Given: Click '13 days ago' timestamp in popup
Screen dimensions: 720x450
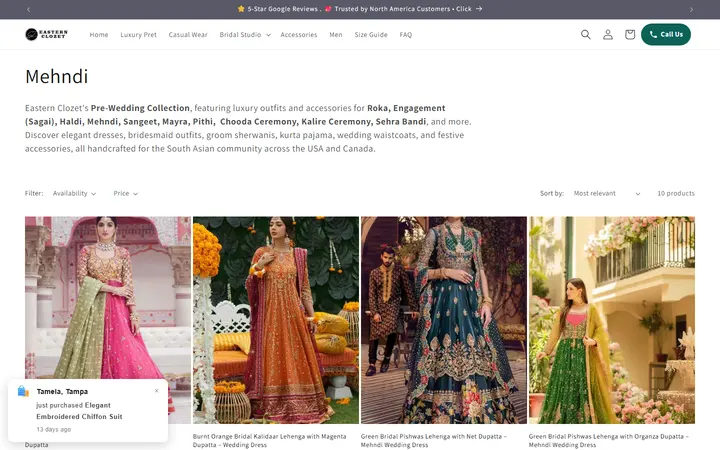Looking at the screenshot, I should click(x=54, y=429).
